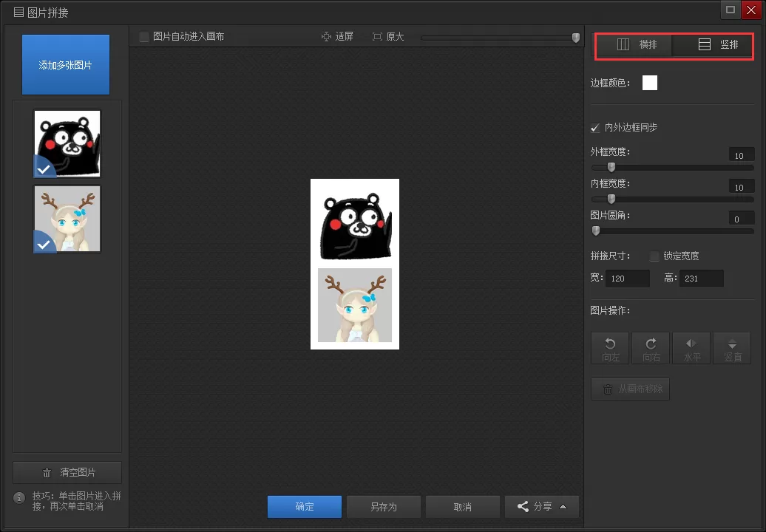Open the 边框颜色 white color swatch
766x532 pixels.
pyautogui.click(x=649, y=83)
